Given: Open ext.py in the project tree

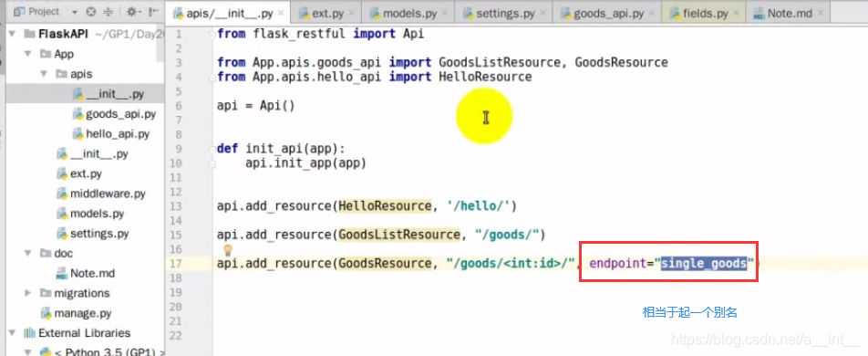Looking at the screenshot, I should (86, 174).
